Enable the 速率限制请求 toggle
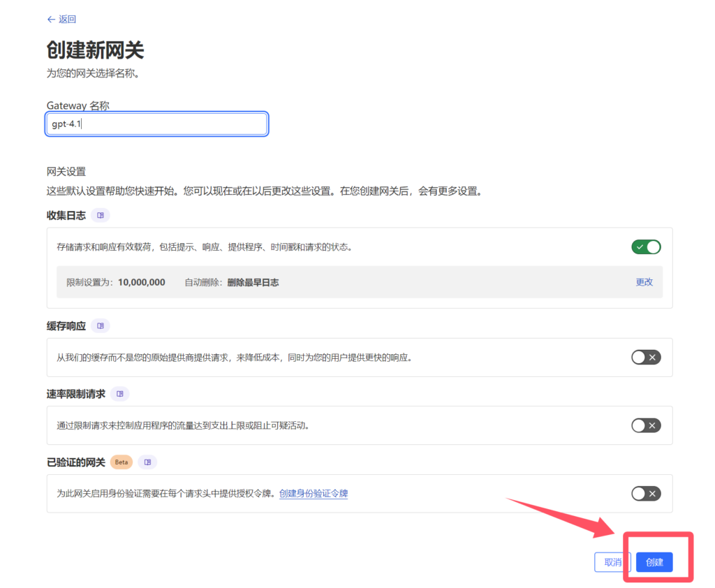The image size is (715, 588). 645,425
